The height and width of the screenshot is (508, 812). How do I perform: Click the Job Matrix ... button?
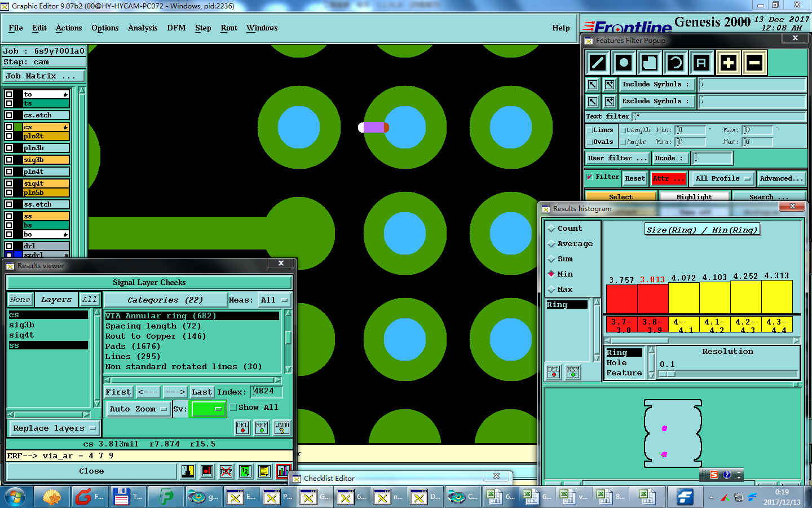pos(45,76)
